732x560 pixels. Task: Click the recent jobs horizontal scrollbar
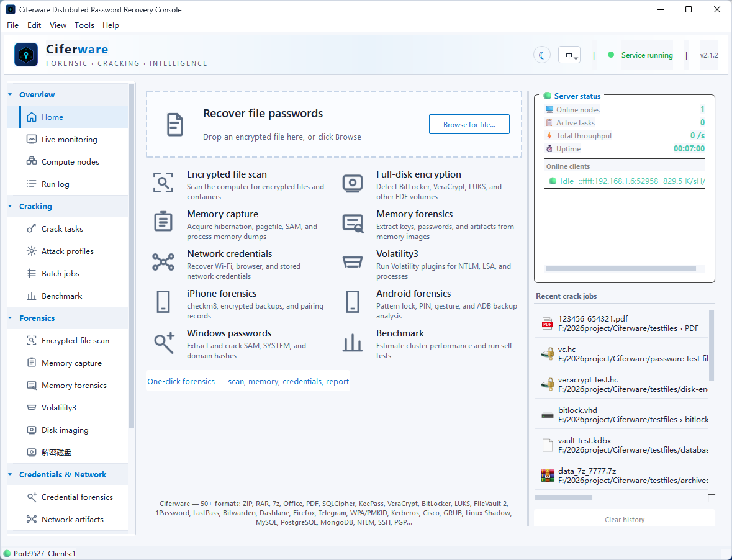(x=564, y=498)
